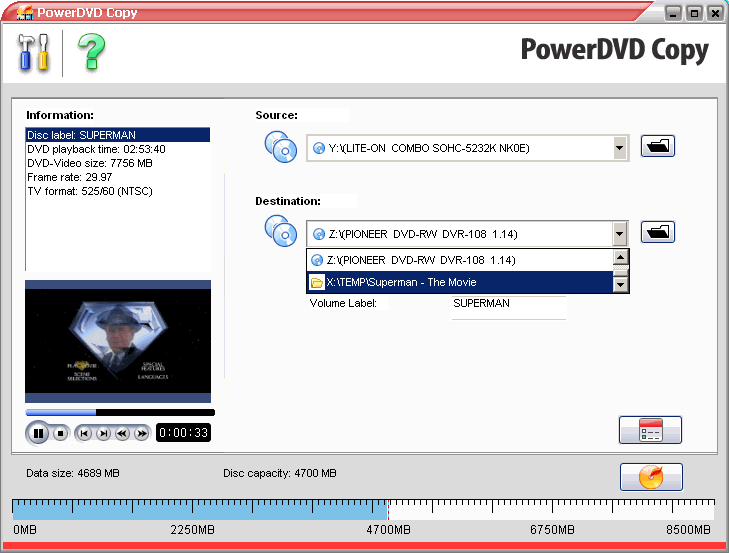The height and width of the screenshot is (553, 729).
Task: Select Z:\ PIONEER DVD-RW list option
Action: point(458,260)
